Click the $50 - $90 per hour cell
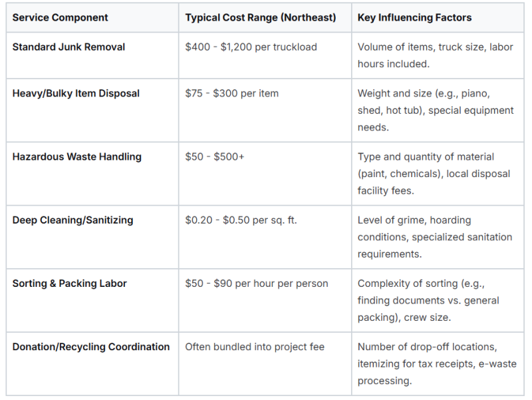 tap(257, 284)
